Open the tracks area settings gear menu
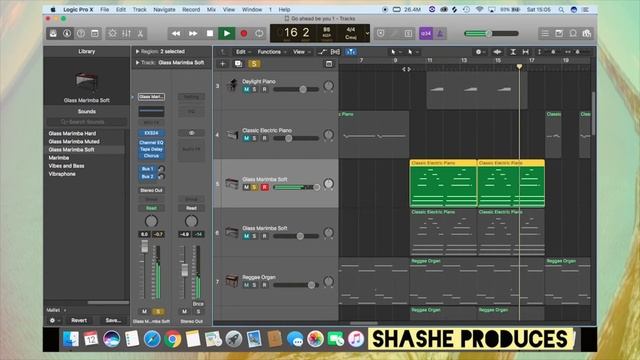 point(480,52)
